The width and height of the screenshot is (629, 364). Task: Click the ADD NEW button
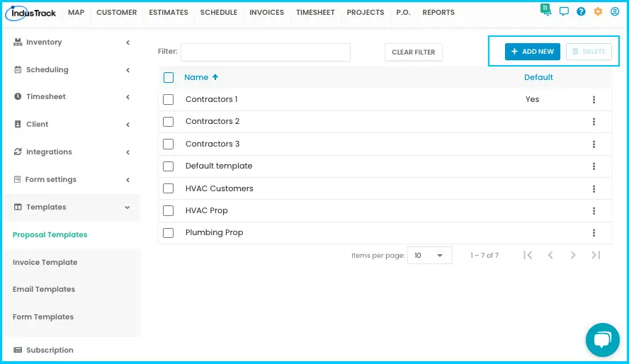click(533, 52)
